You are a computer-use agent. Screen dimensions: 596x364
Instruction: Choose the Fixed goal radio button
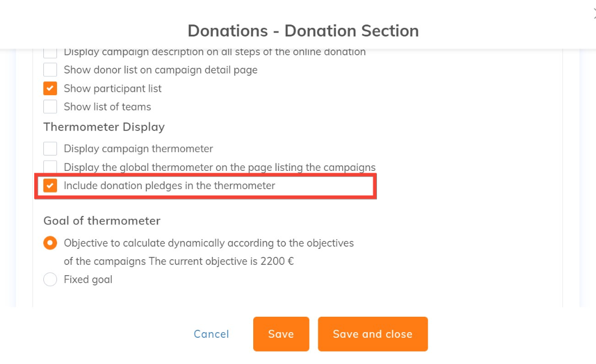pyautogui.click(x=50, y=280)
